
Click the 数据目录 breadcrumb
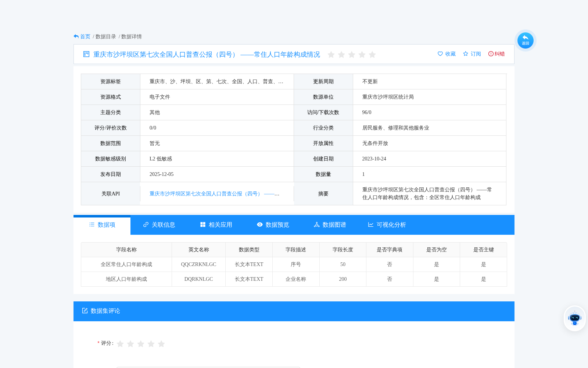(x=106, y=36)
